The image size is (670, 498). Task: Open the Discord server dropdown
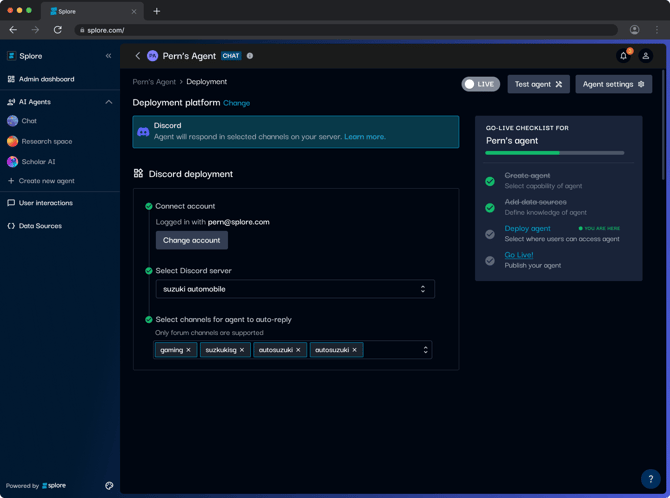pos(295,289)
